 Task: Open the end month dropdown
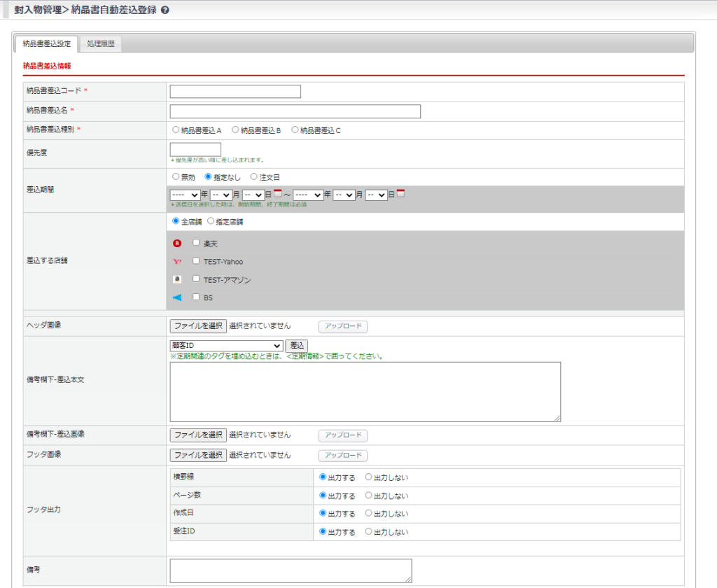click(344, 196)
